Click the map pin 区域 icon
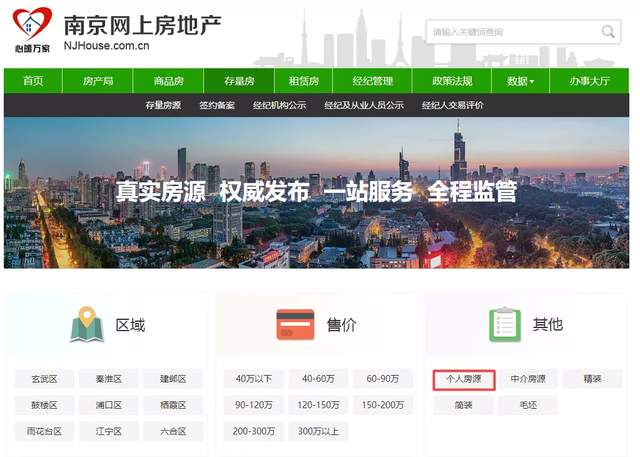The height and width of the screenshot is (457, 640). (87, 324)
